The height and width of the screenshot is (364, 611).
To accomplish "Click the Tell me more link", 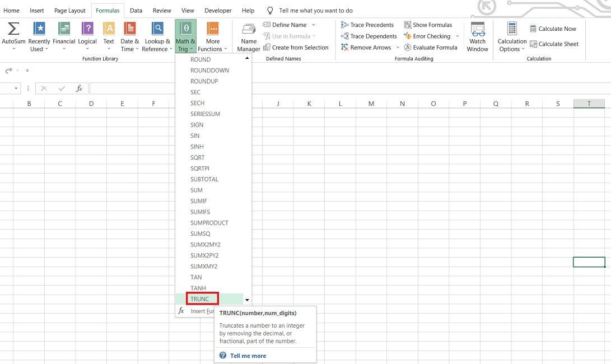I will pos(248,356).
